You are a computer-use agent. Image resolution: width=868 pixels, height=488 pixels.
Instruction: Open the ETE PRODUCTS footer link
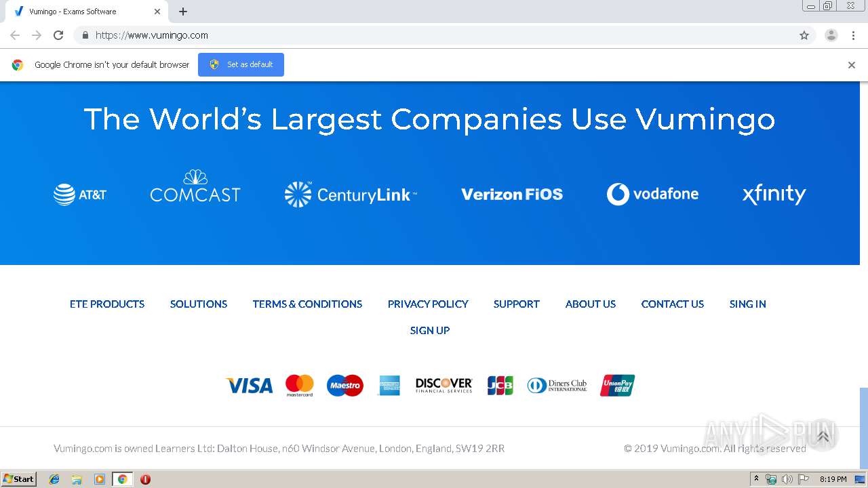point(107,304)
